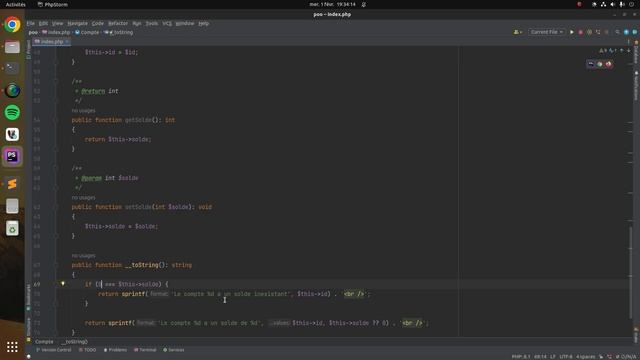Open the Terminal tool window

point(145,350)
